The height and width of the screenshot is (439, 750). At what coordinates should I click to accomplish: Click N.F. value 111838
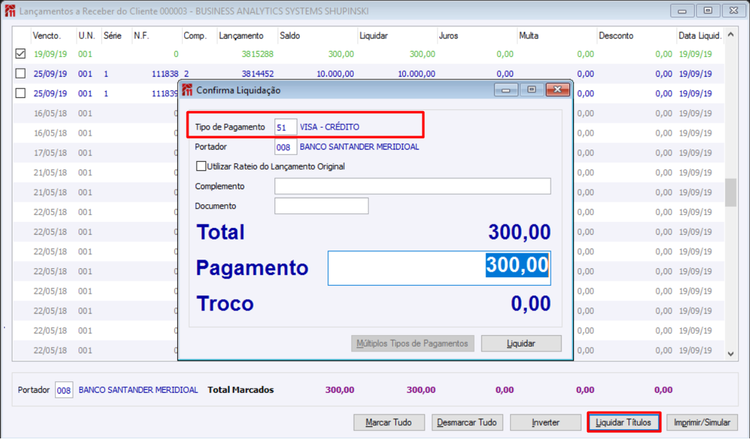pos(165,74)
